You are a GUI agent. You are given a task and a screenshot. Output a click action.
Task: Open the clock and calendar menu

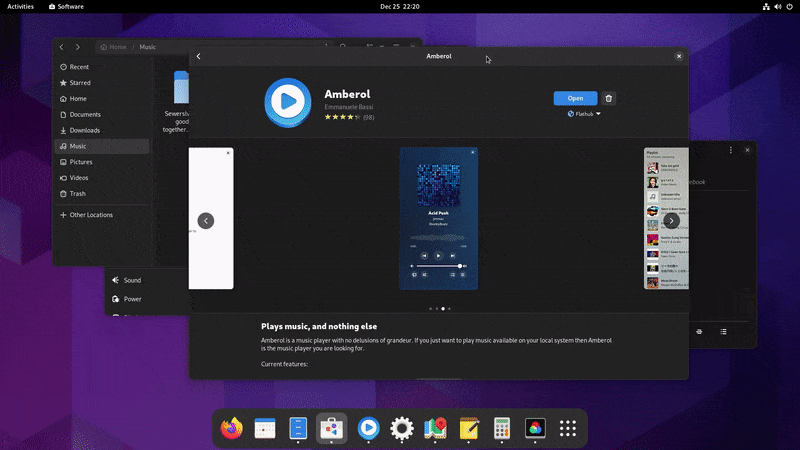pyautogui.click(x=399, y=7)
